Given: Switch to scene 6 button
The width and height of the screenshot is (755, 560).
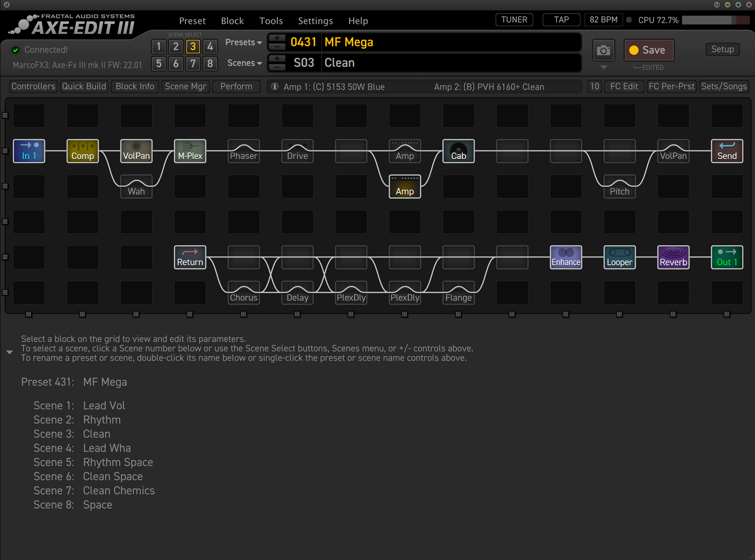Looking at the screenshot, I should coord(176,64).
